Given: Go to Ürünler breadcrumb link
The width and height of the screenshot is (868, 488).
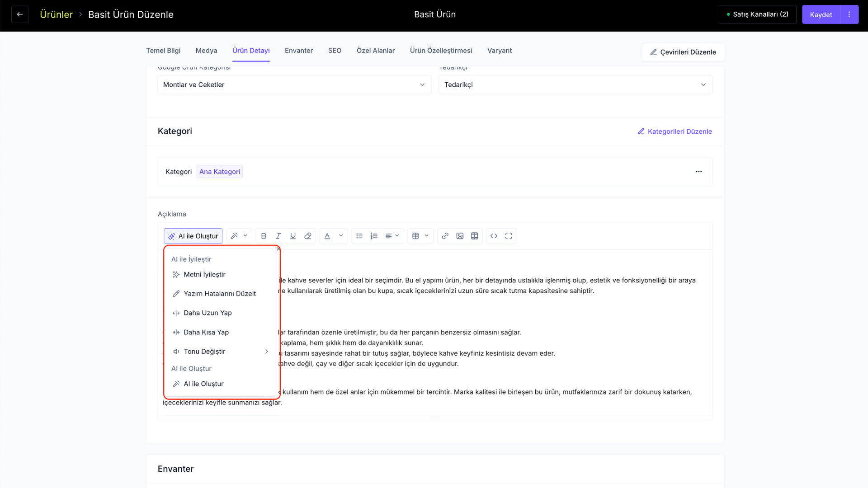Looking at the screenshot, I should coord(56,14).
